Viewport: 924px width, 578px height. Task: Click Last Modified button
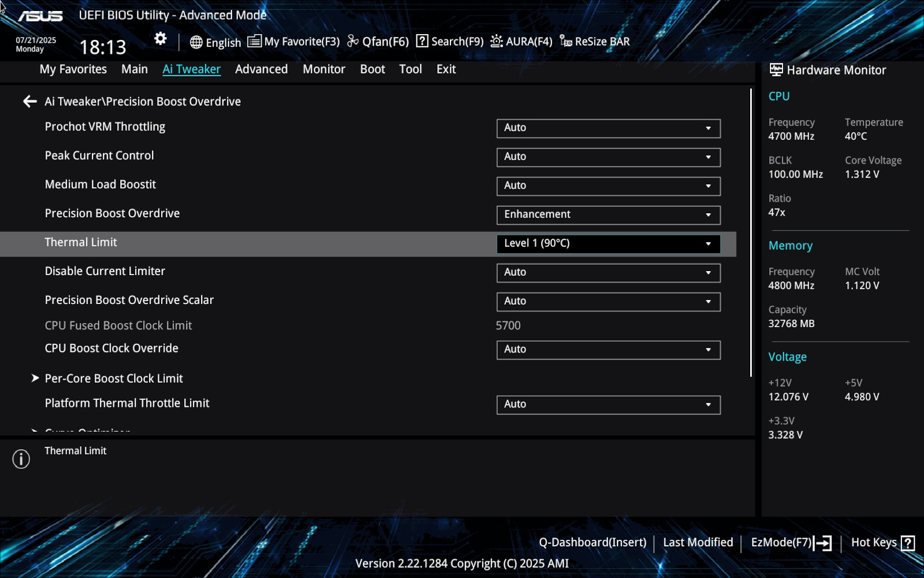pos(698,543)
